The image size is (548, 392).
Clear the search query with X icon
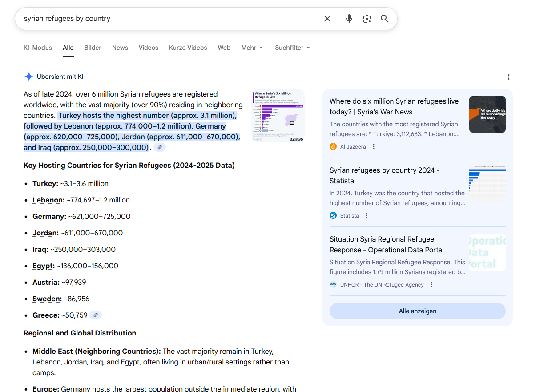pyautogui.click(x=327, y=19)
